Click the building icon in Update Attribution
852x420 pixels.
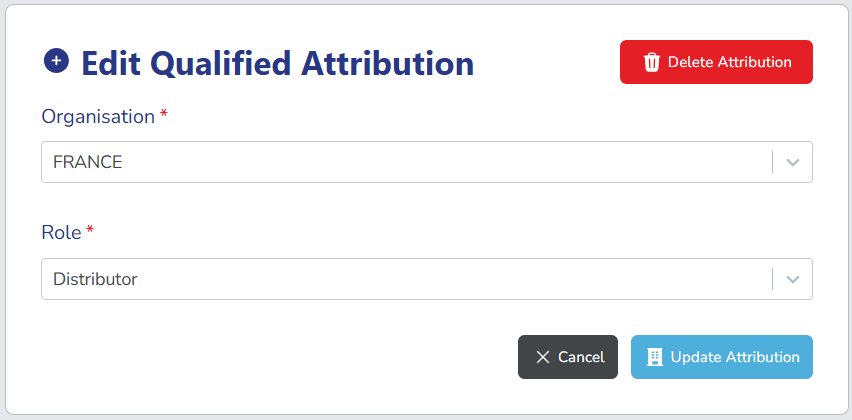[x=655, y=357]
